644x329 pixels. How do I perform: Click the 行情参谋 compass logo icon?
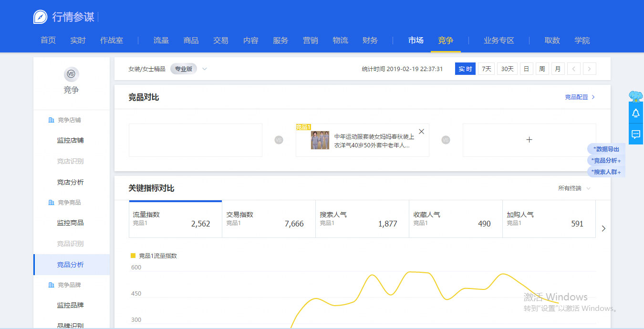41,17
